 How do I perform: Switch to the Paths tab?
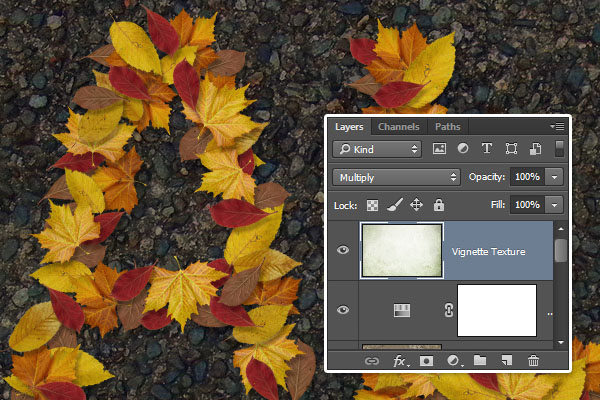point(447,127)
